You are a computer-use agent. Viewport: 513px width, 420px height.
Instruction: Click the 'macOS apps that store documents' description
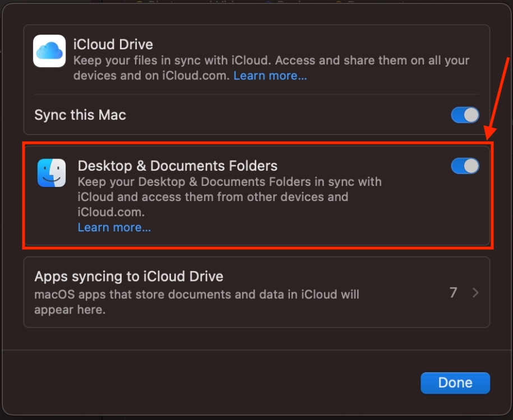click(x=197, y=302)
